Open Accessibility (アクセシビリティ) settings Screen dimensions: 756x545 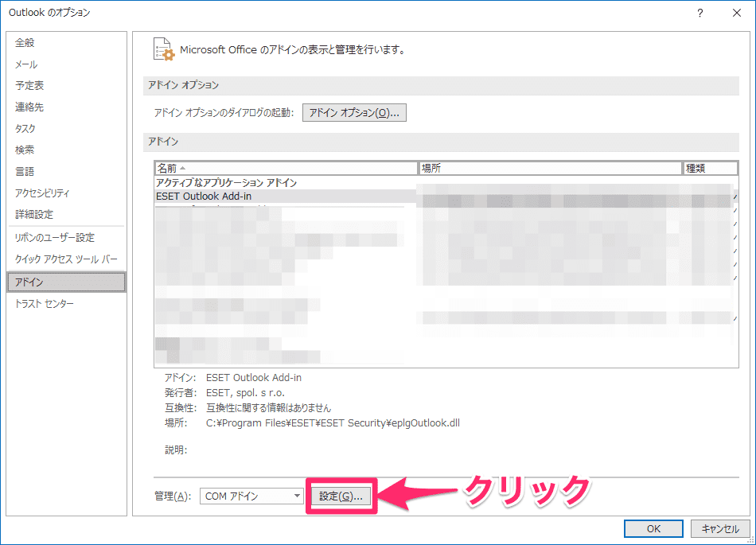42,193
